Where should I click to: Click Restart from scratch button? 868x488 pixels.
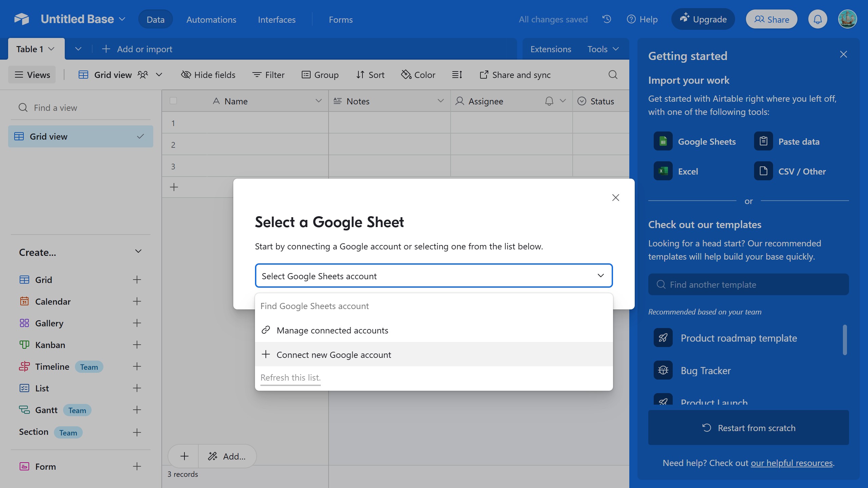click(x=749, y=428)
